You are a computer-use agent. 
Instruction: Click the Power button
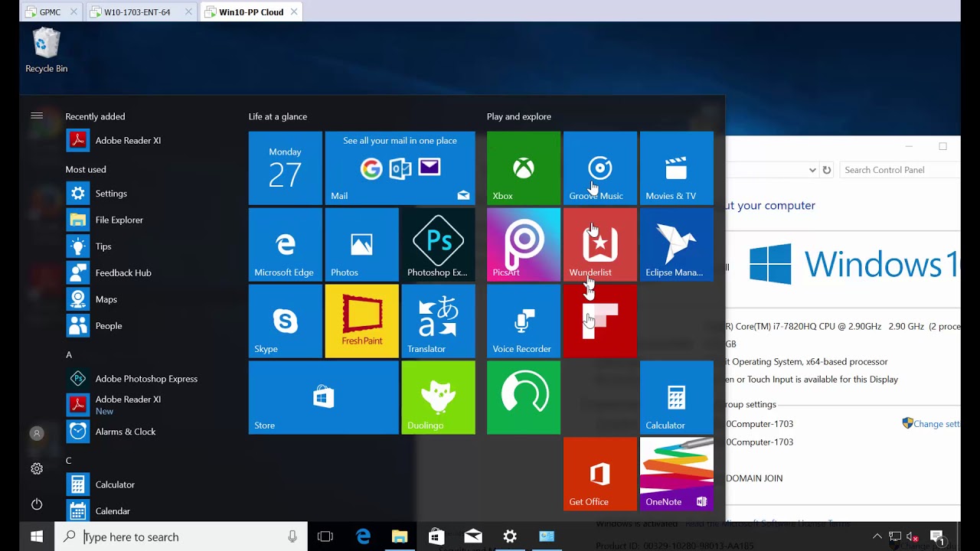tap(37, 504)
